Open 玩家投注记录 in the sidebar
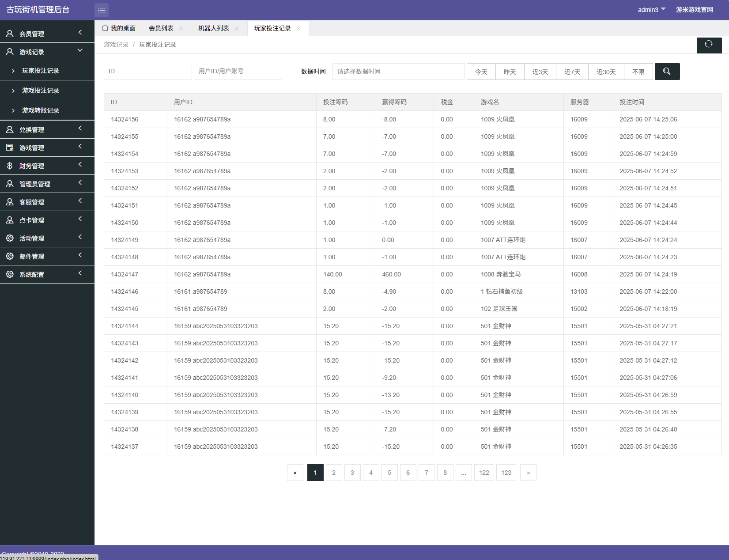Screen dimensions: 729x560 click(x=41, y=71)
